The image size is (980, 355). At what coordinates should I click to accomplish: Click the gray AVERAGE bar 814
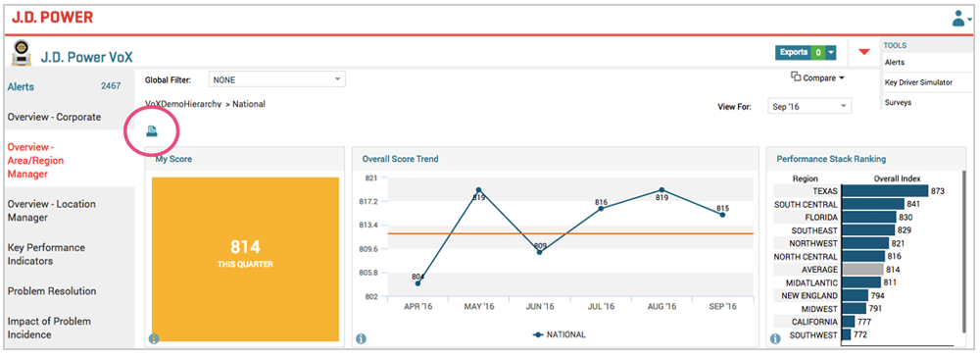[x=862, y=270]
